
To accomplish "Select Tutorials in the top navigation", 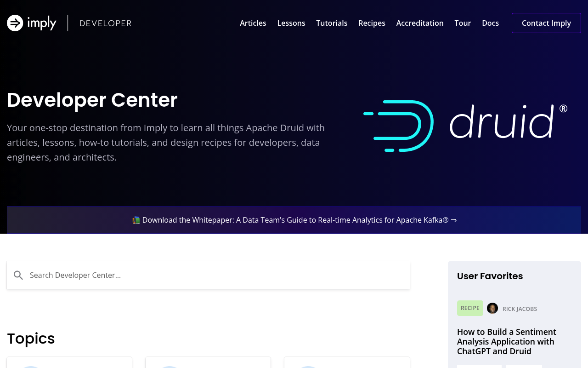I will click(x=332, y=23).
